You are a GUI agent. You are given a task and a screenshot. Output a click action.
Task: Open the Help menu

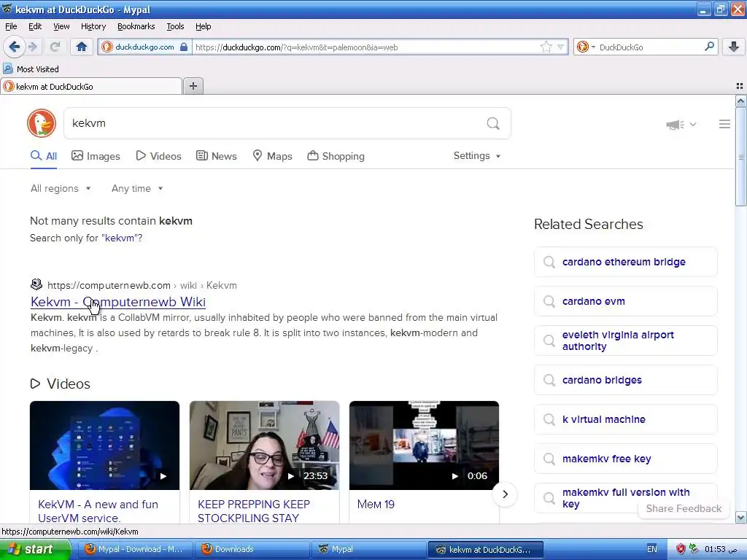[x=203, y=26]
